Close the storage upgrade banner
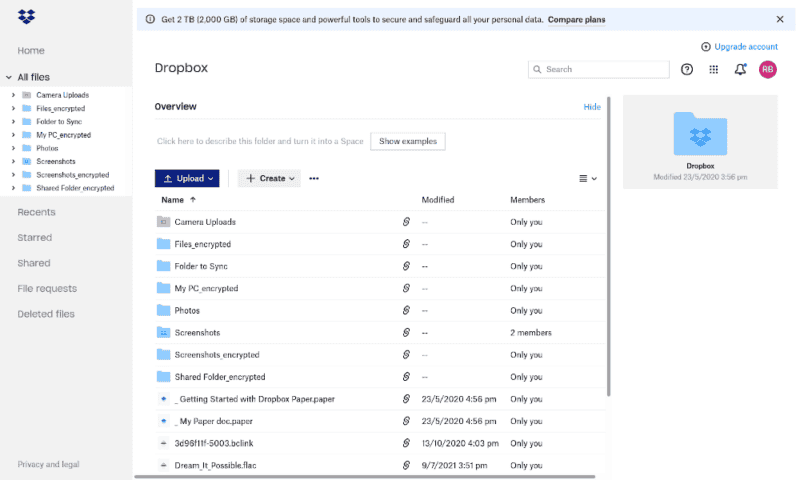The height and width of the screenshot is (480, 800). (x=780, y=19)
